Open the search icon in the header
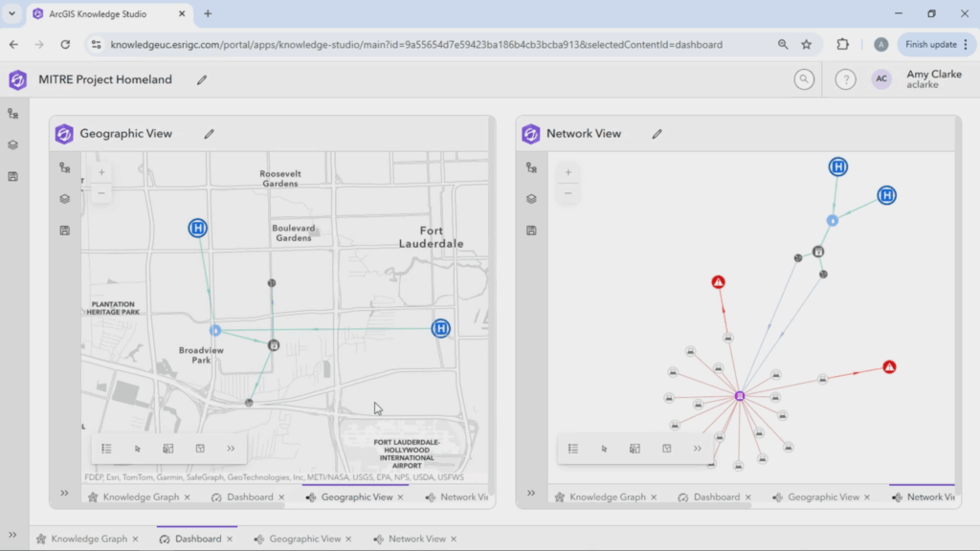 point(804,79)
